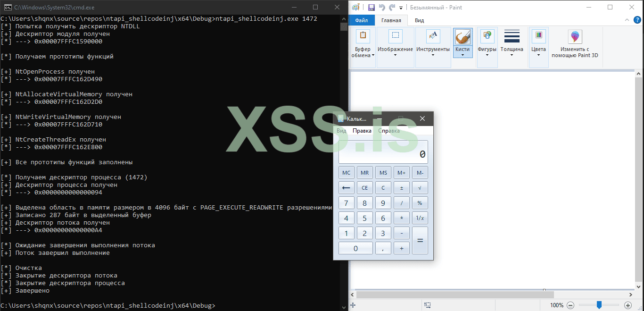Open the Правка menu in Calculator

[x=362, y=131]
